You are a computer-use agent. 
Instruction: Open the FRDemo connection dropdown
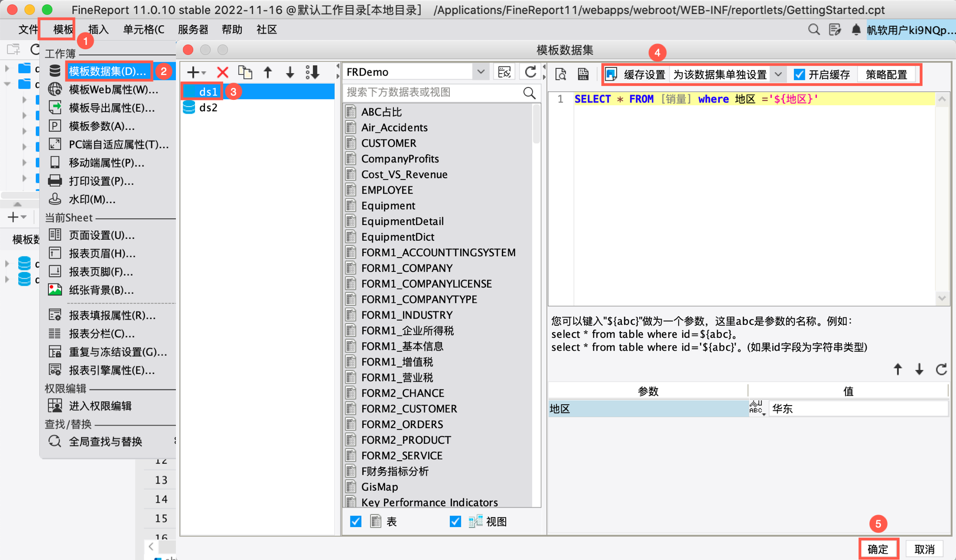(x=480, y=72)
